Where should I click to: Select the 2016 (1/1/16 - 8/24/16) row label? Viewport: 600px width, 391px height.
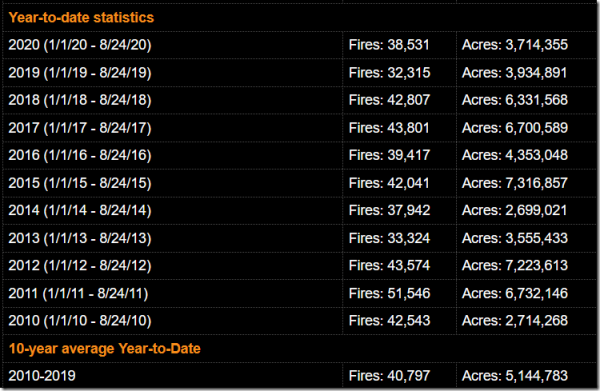pos(80,155)
